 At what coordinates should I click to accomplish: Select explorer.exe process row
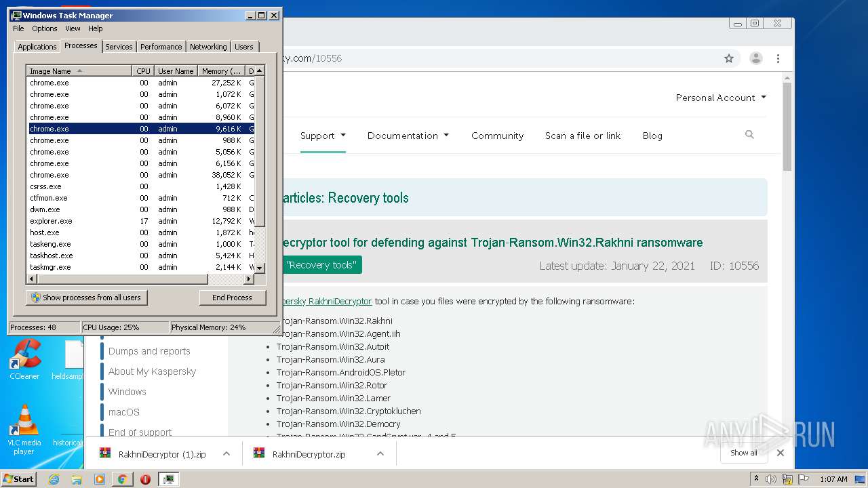[140, 221]
